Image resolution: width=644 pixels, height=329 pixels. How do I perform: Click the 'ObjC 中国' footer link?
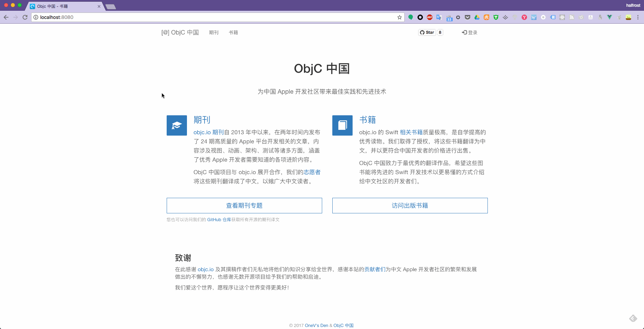(343, 326)
